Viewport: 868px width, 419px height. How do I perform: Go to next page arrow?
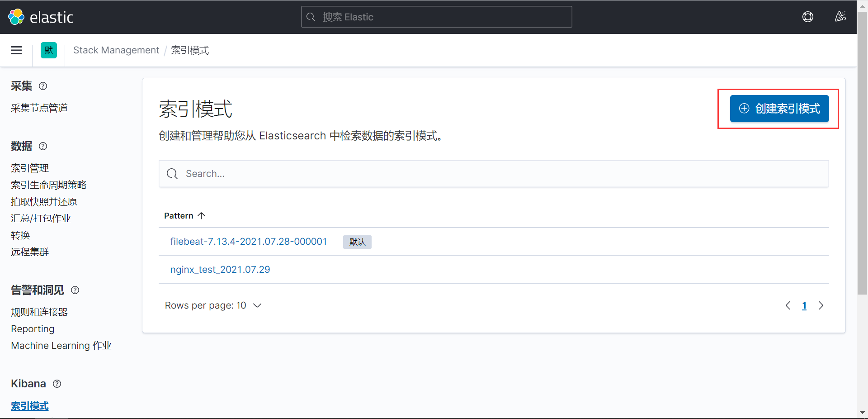tap(821, 305)
